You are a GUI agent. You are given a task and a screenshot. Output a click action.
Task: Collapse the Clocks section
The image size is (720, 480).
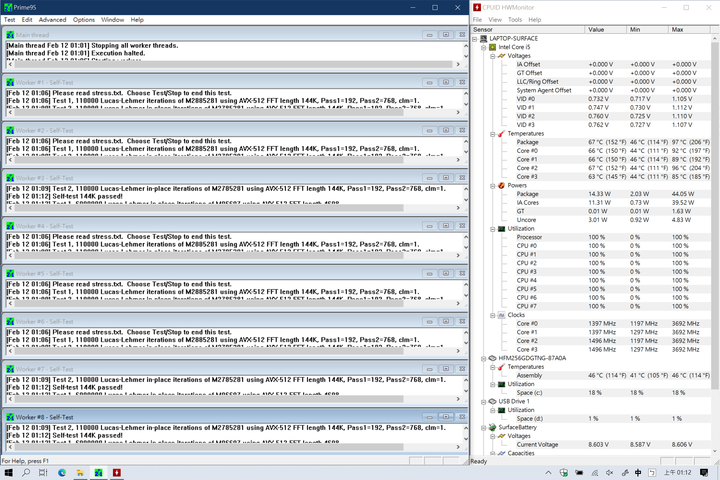(x=492, y=315)
